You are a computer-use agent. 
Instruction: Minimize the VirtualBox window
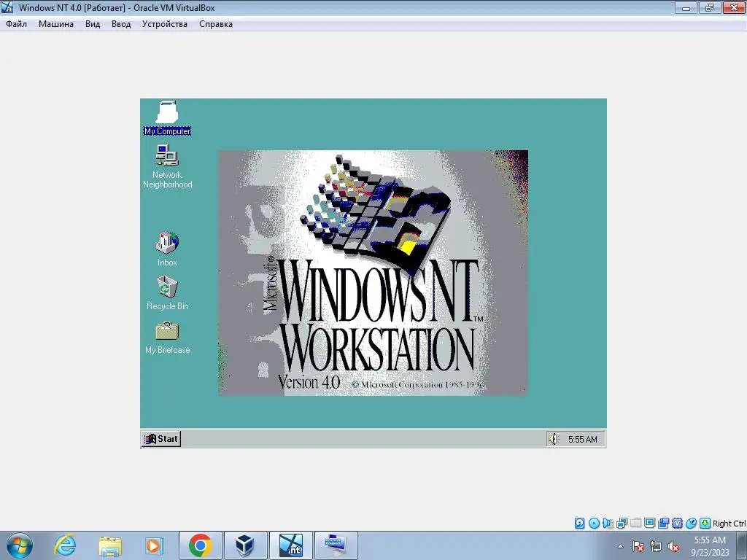click(686, 7)
